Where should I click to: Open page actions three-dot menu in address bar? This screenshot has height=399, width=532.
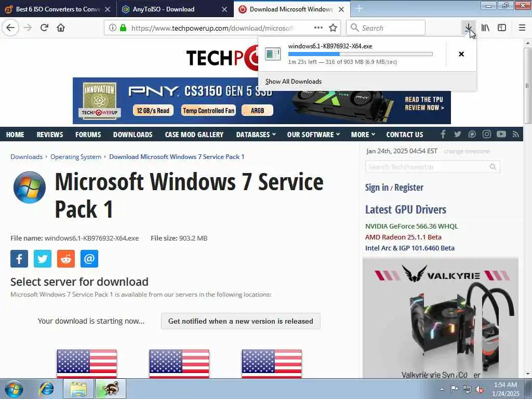318,28
